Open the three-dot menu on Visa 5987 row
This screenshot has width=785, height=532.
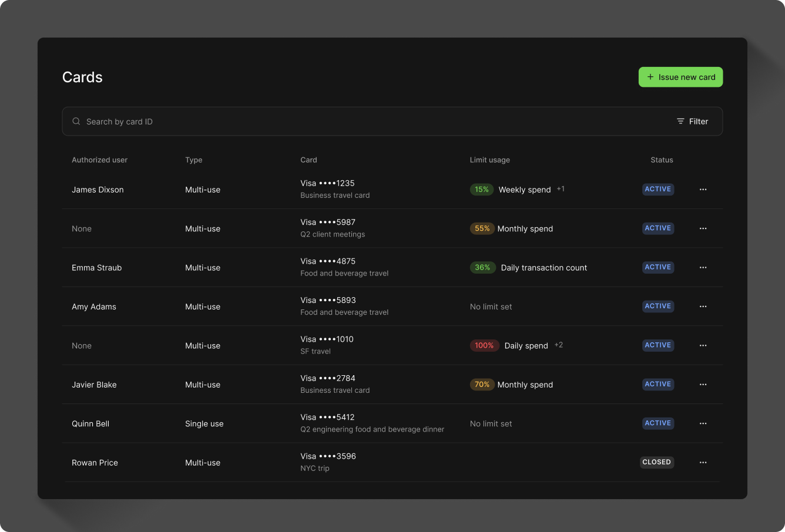(703, 228)
